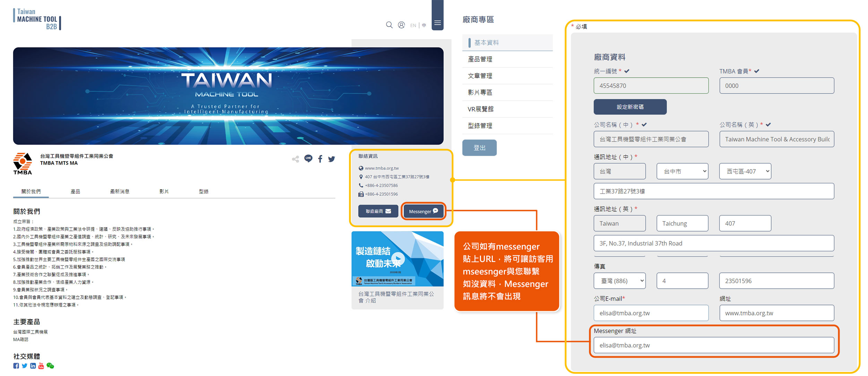Screen dimensions: 868x376
Task: Open Facebook icon under 社交媒體
Action: pyautogui.click(x=16, y=366)
